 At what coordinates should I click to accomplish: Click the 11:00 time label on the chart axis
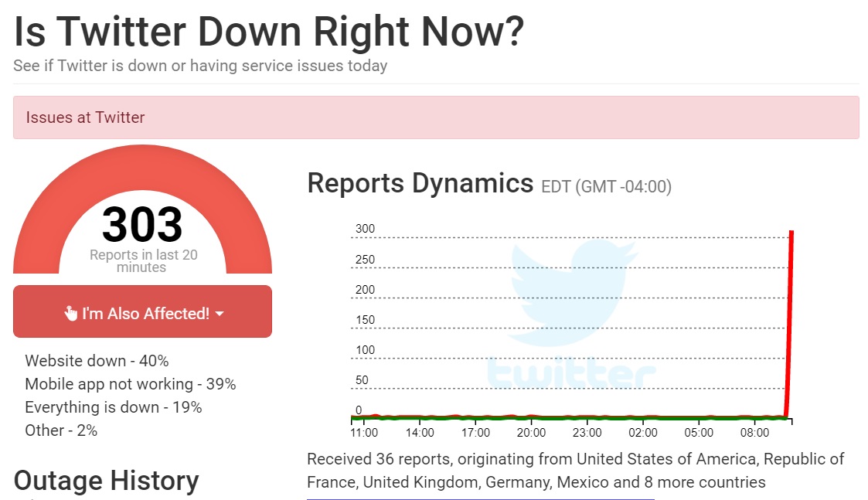[x=364, y=433]
